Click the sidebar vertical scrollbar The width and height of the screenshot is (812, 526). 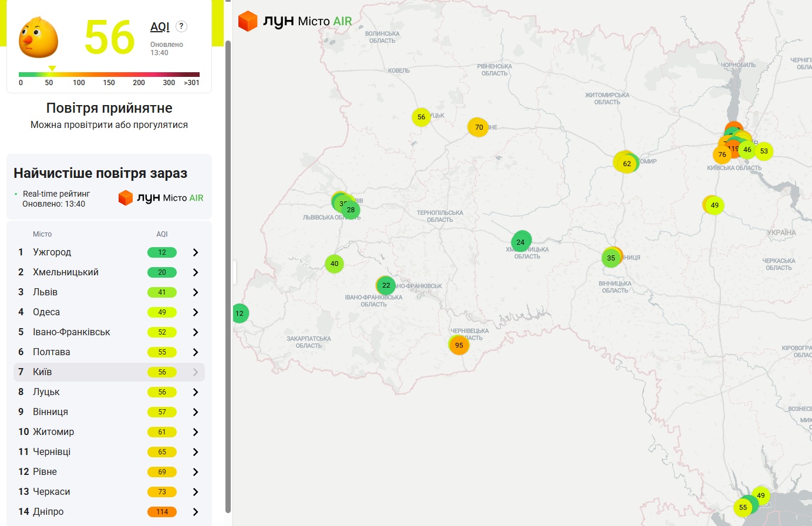pyautogui.click(x=228, y=276)
